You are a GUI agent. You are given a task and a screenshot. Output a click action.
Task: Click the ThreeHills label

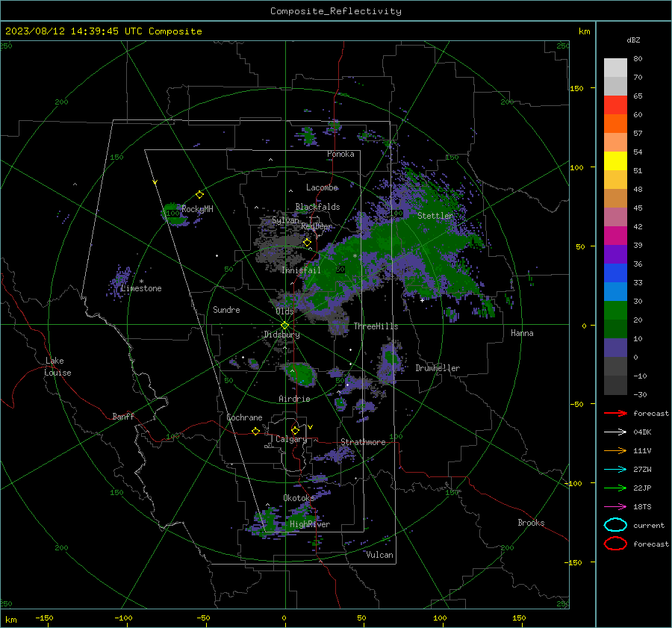point(376,326)
